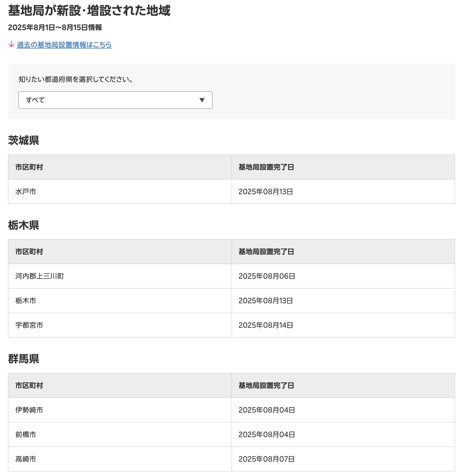Click 水戸市 date 2025年08月13日

(343, 192)
